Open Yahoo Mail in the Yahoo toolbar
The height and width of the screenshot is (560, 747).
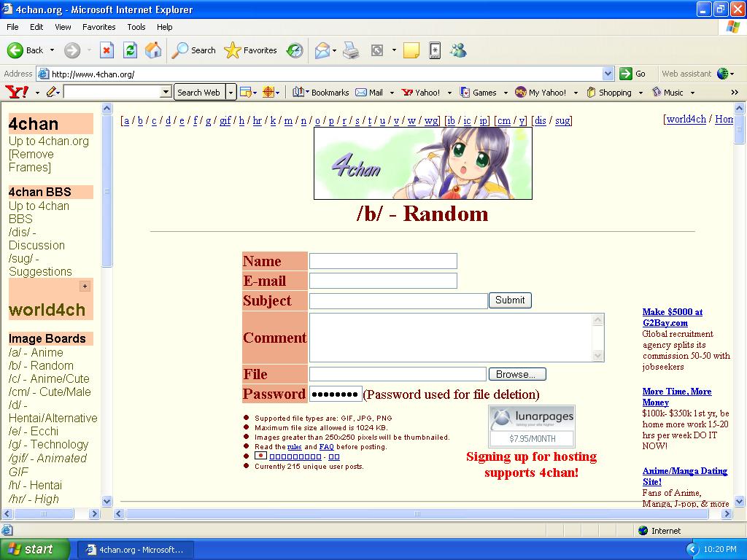[x=369, y=93]
